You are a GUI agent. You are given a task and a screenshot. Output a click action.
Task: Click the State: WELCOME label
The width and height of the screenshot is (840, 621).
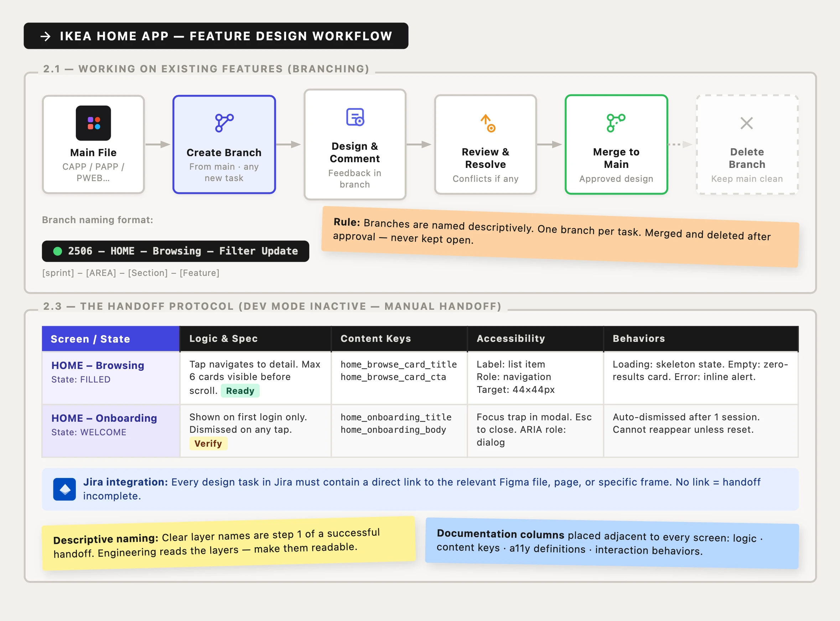(89, 432)
